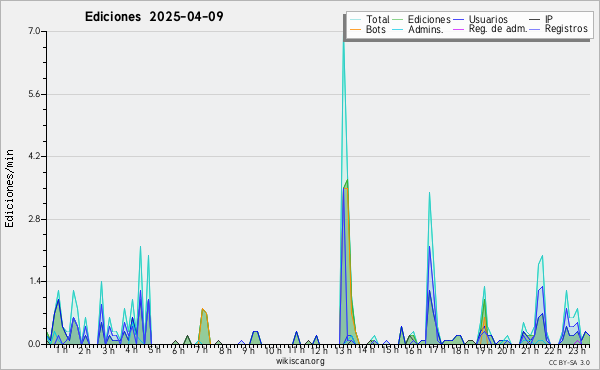Click the 'Ediciones/min' y-axis label
Screen dimensions: 600x370
coord(9,188)
